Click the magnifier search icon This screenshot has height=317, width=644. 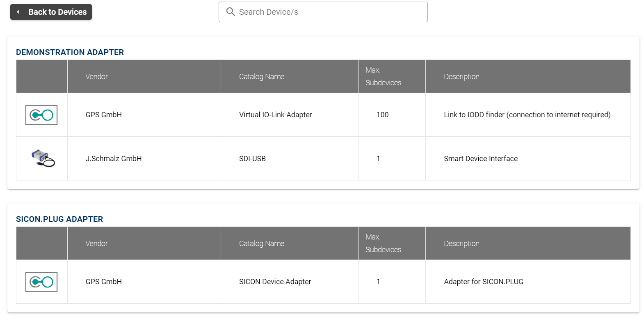point(231,12)
